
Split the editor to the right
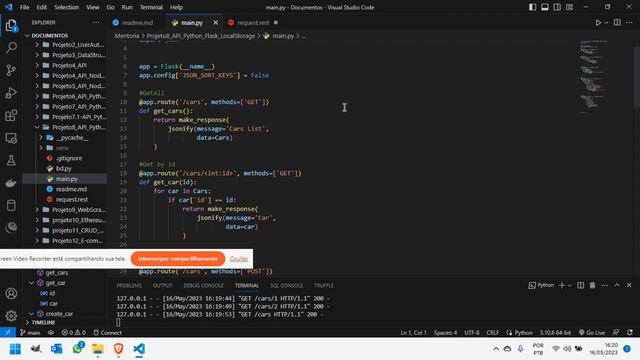point(617,22)
